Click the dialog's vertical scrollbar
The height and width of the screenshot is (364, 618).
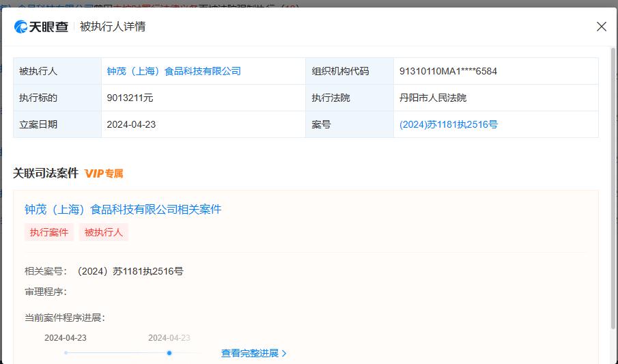tap(613, 187)
